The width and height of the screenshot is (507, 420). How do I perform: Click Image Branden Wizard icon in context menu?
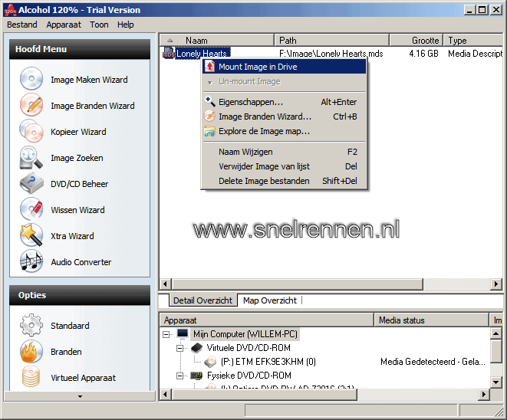coord(209,116)
